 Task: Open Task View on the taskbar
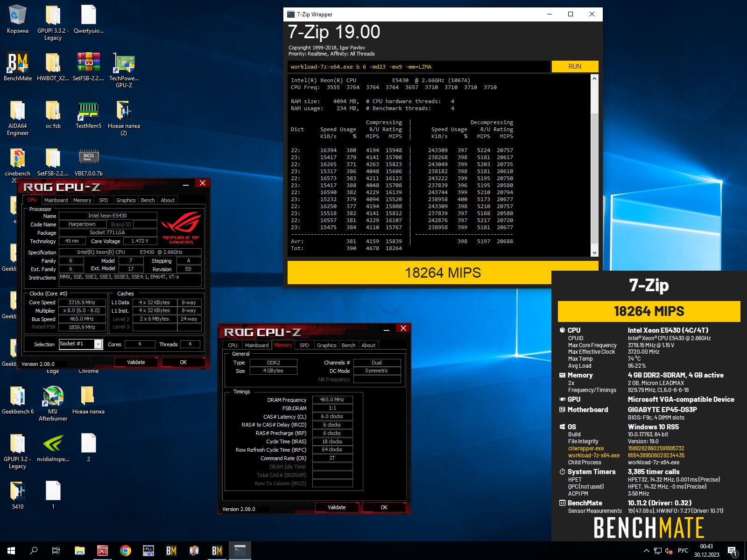click(x=56, y=551)
